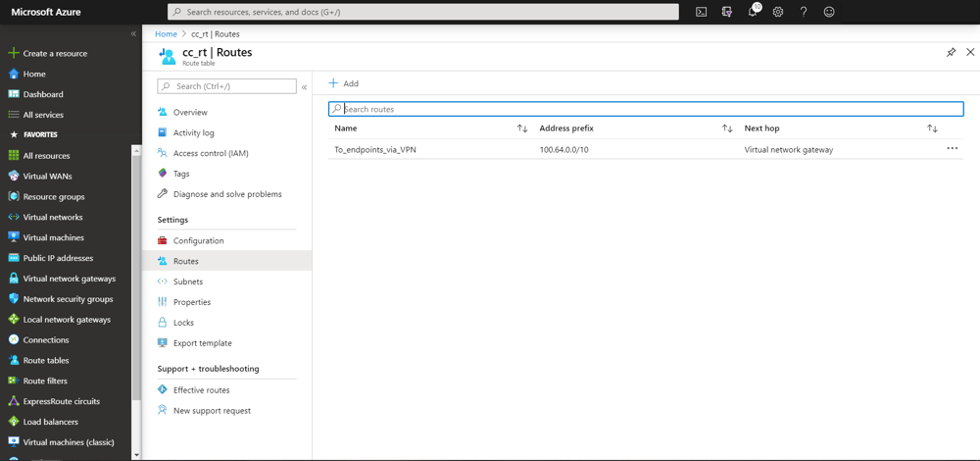Click Dashboard icon in sidebar
Image resolution: width=980 pixels, height=461 pixels.
pos(13,94)
